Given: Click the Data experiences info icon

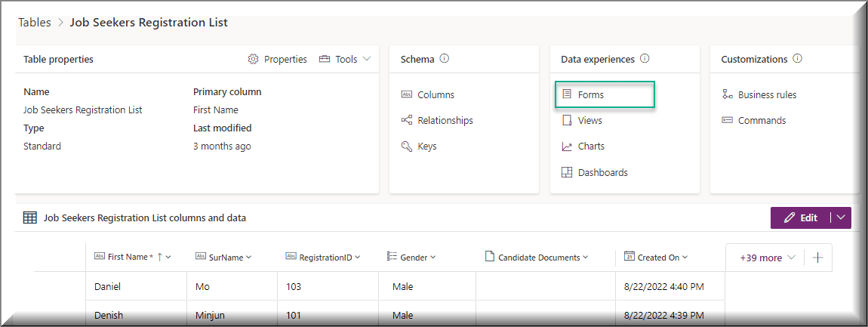Looking at the screenshot, I should click(645, 59).
